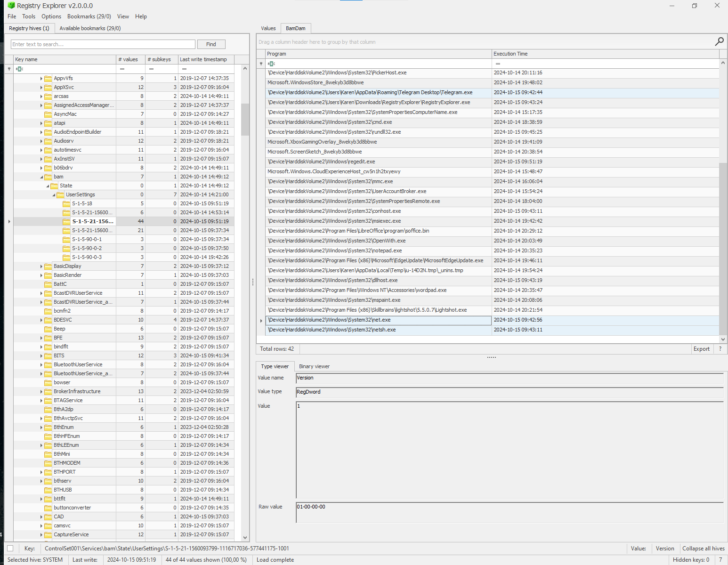Switch to the Values tab
Image resolution: width=728 pixels, height=565 pixels.
click(x=268, y=28)
